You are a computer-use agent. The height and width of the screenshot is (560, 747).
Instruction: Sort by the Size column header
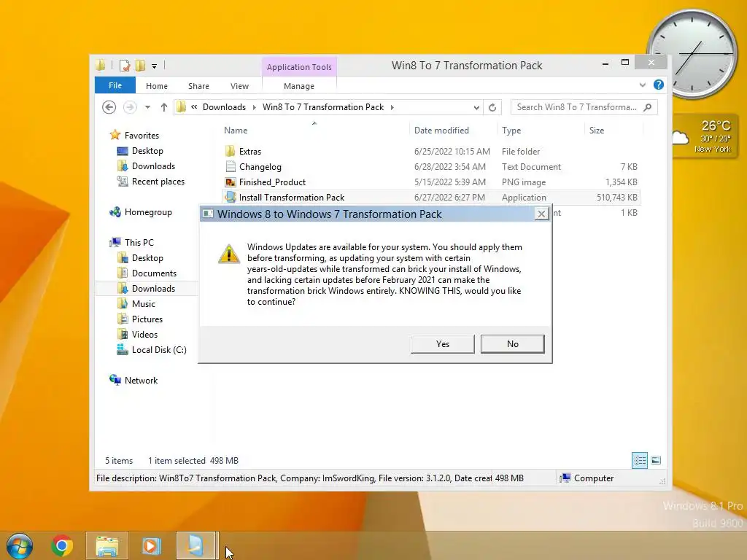click(x=597, y=131)
